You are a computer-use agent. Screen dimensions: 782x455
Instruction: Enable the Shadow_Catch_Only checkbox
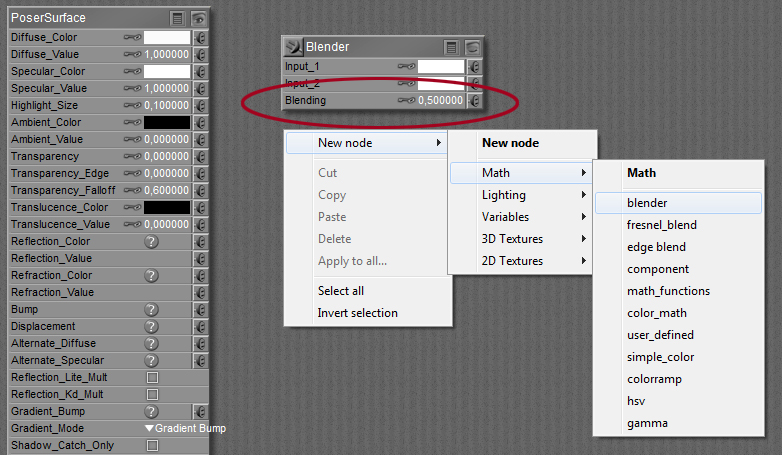[x=153, y=445]
